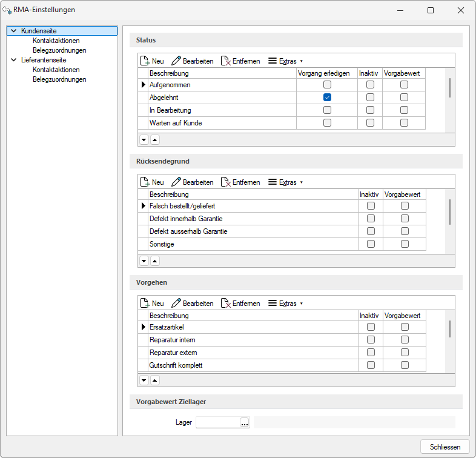The width and height of the screenshot is (476, 458).
Task: Select Kontaktaktionen under Kundenseite
Action: point(56,41)
